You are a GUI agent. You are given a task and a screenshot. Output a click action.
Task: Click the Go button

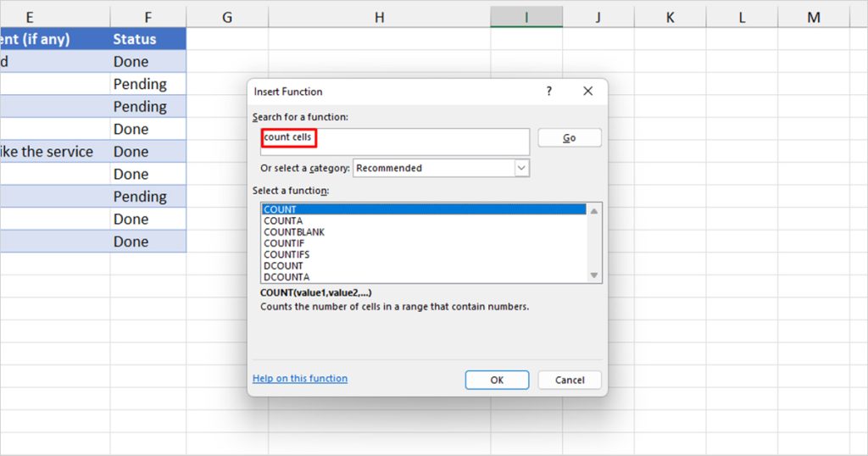pyautogui.click(x=570, y=138)
